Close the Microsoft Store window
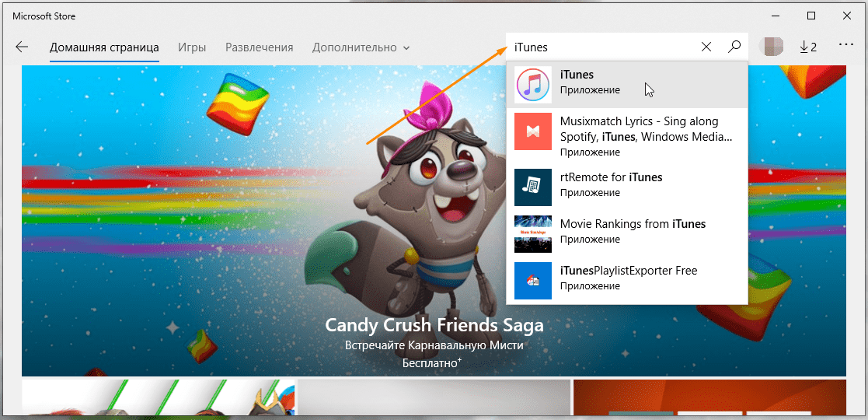The height and width of the screenshot is (420, 868). click(x=846, y=16)
